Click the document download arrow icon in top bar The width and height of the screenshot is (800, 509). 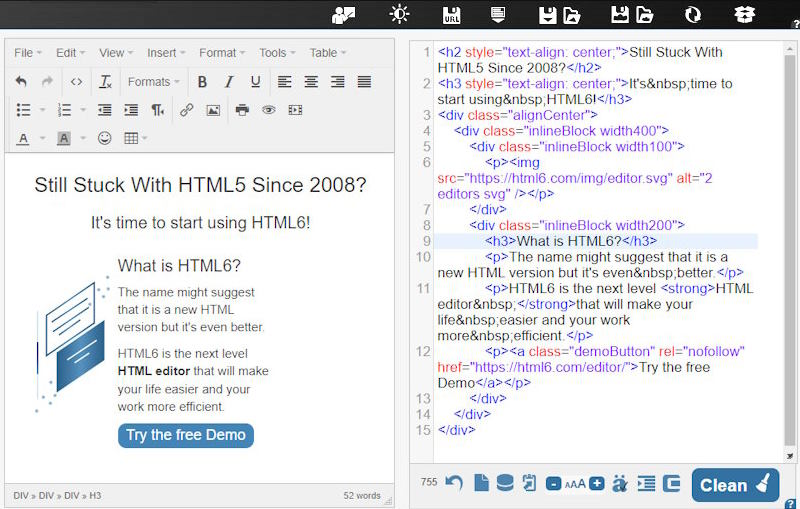coord(498,15)
